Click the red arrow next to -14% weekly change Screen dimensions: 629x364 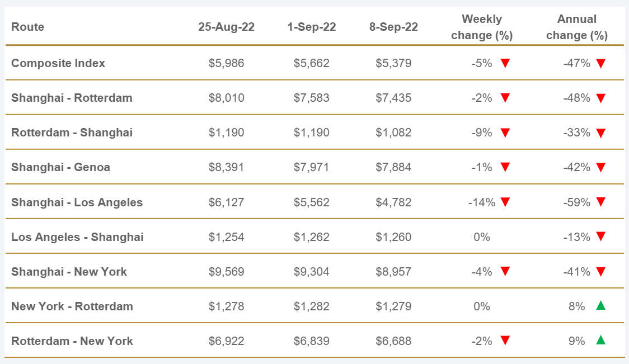tap(505, 202)
